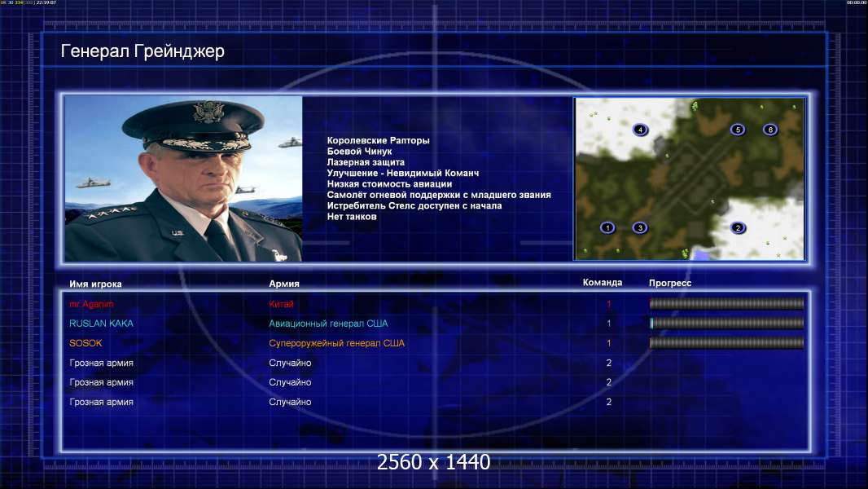Select start position 4 on the minimap
This screenshot has height=489, width=868.
pos(640,130)
